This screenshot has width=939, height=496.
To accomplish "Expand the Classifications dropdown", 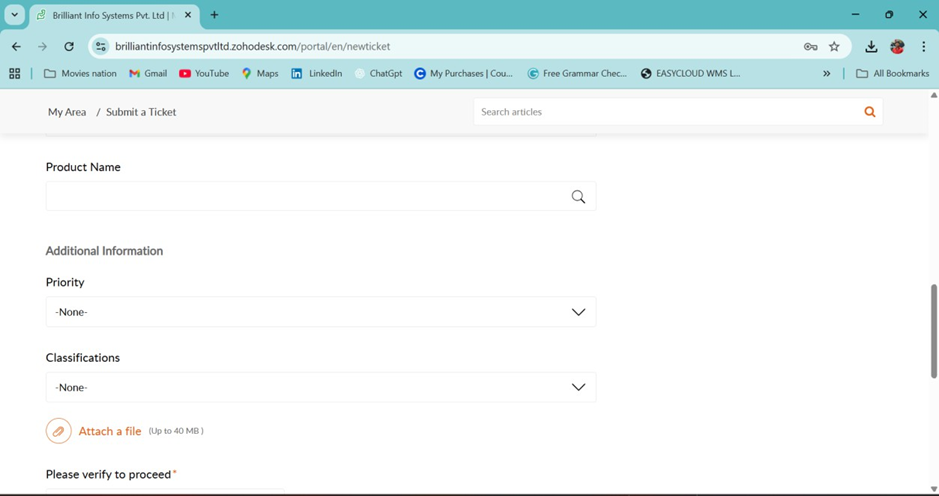I will tap(320, 387).
